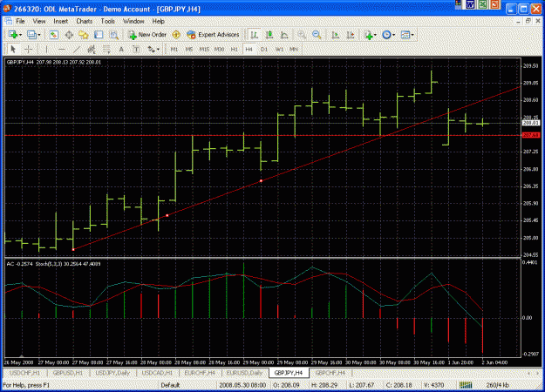The image size is (545, 392).
Task: Switch timeframe to M15
Action: tap(204, 50)
